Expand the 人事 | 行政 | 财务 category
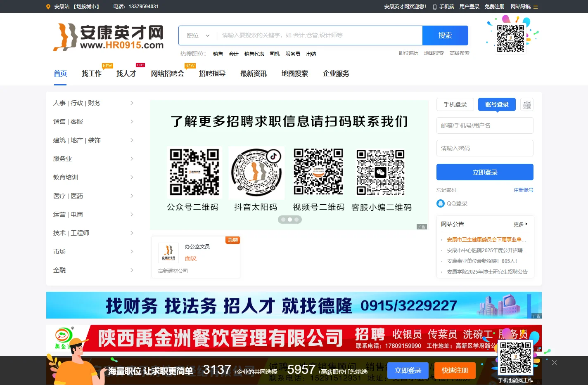The height and width of the screenshot is (385, 588). [93, 103]
